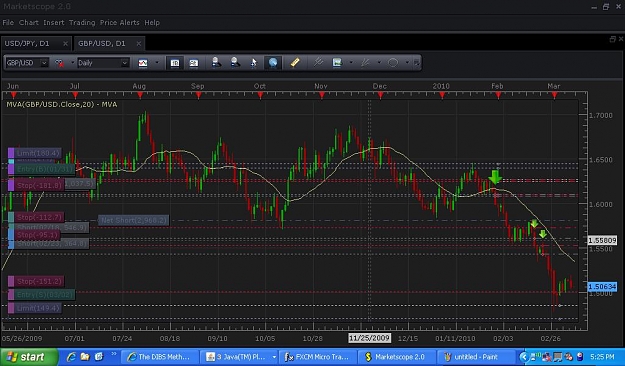Toggle the first data display icon
The image size is (625, 366).
[x=175, y=63]
